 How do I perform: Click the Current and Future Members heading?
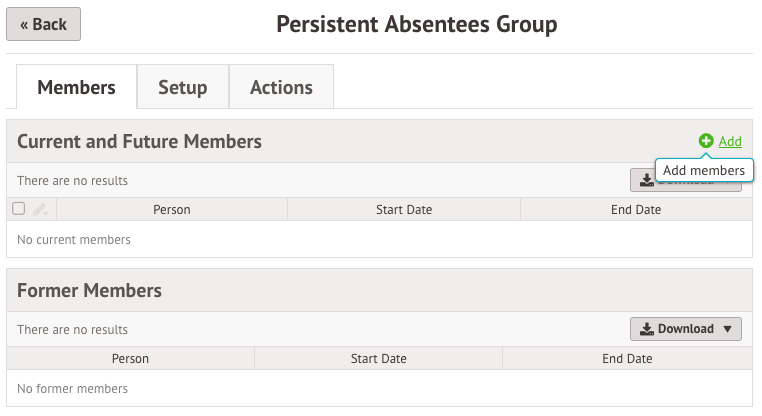139,141
